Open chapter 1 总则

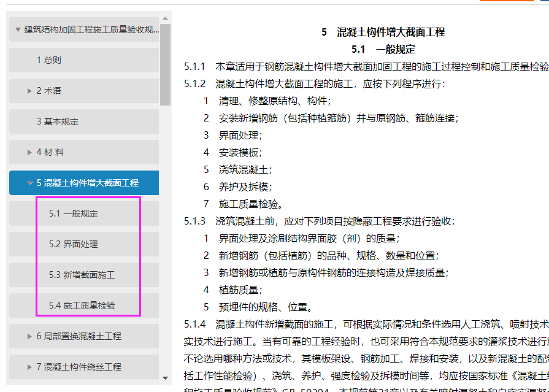point(49,60)
